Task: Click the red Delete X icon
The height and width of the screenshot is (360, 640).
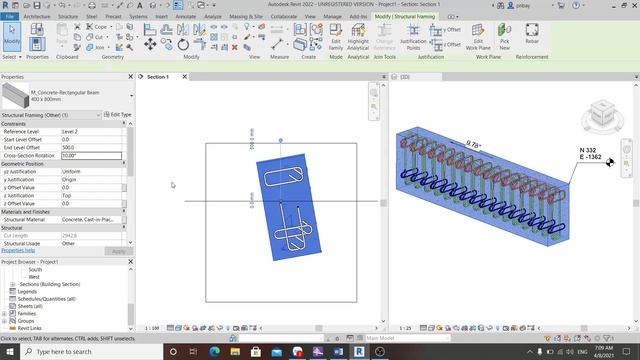Action: pos(235,47)
